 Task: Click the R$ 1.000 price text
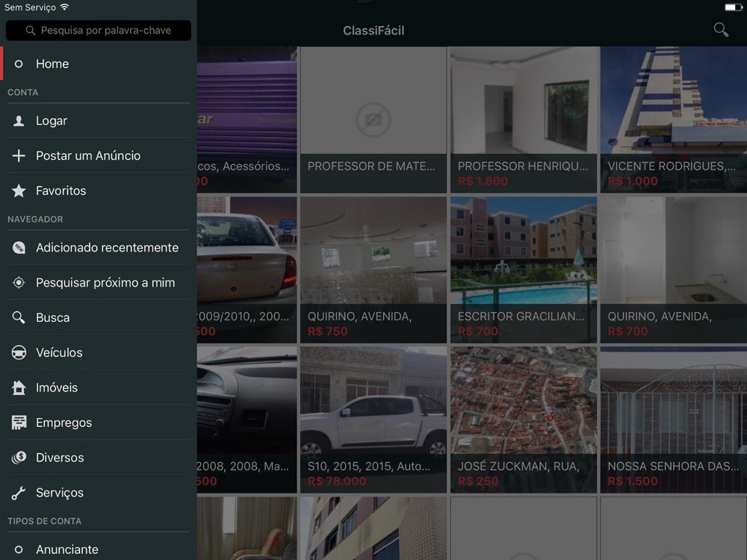(x=633, y=181)
